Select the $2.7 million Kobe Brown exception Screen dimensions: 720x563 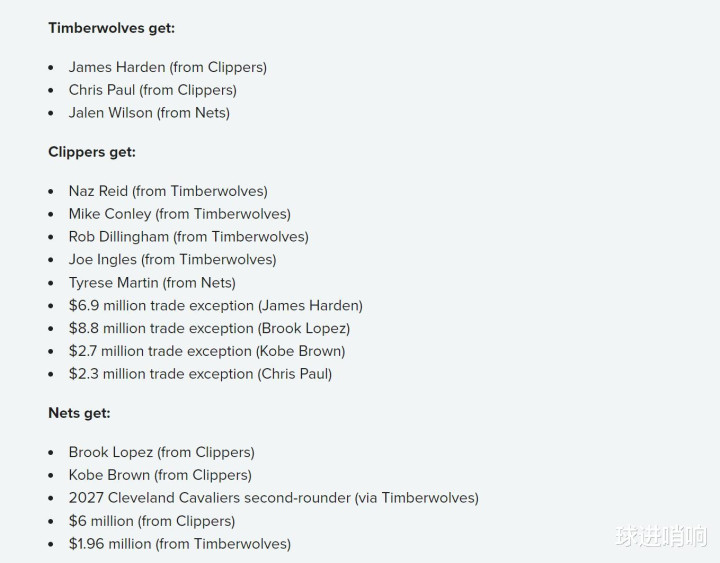(207, 351)
